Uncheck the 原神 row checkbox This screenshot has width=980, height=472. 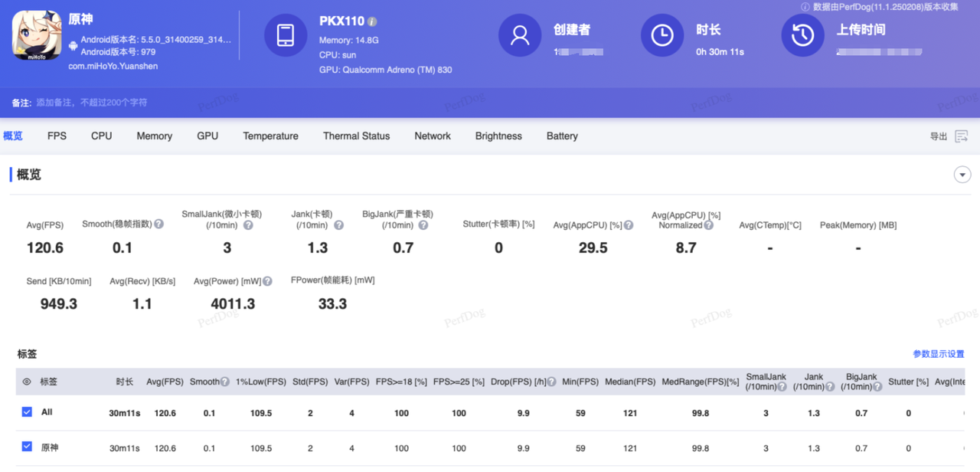tap(27, 447)
